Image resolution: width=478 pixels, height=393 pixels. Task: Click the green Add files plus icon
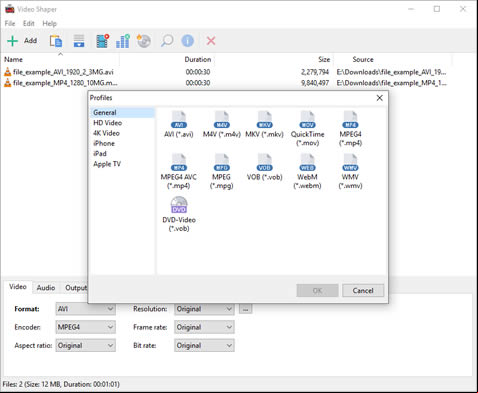pyautogui.click(x=12, y=41)
